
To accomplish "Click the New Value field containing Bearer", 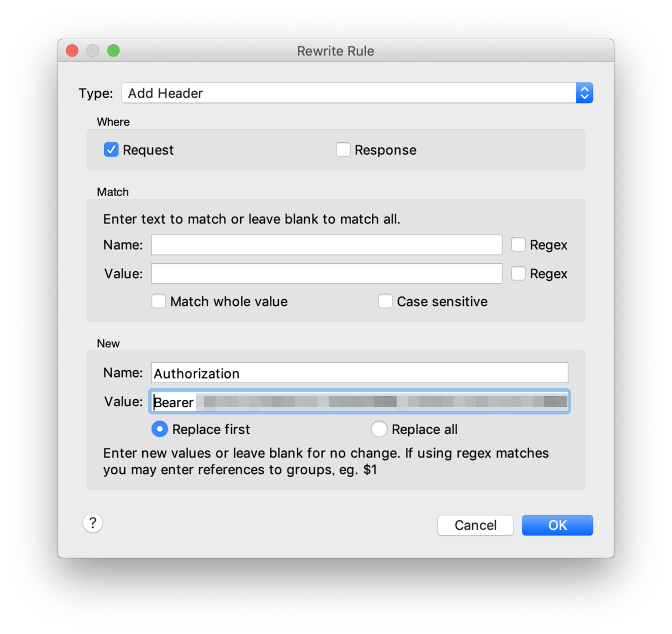I will click(x=360, y=402).
